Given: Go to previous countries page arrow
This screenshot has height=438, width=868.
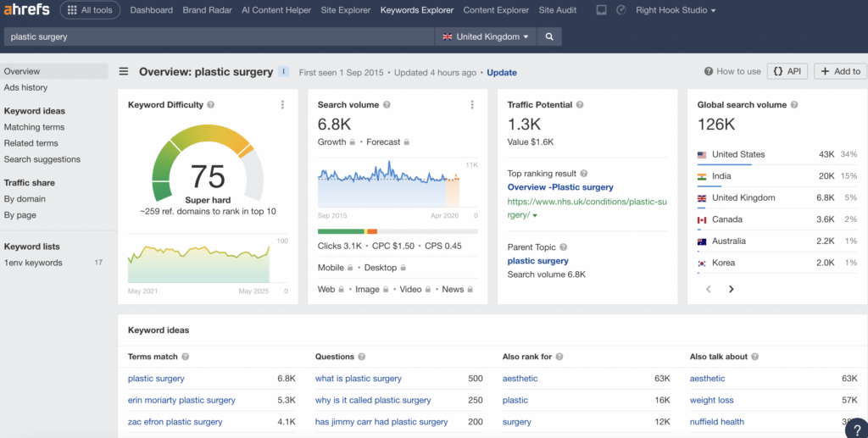Looking at the screenshot, I should click(708, 289).
